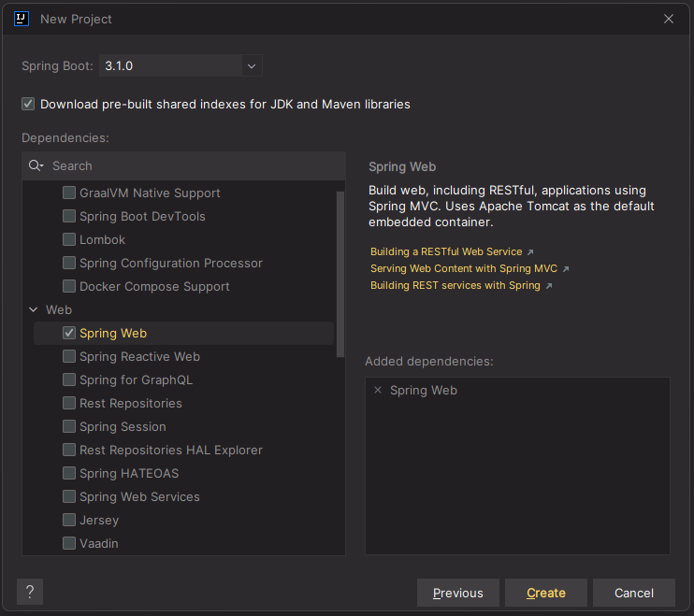
Task: Open Serving Web Content with Spring MVC link
Action: (x=464, y=268)
